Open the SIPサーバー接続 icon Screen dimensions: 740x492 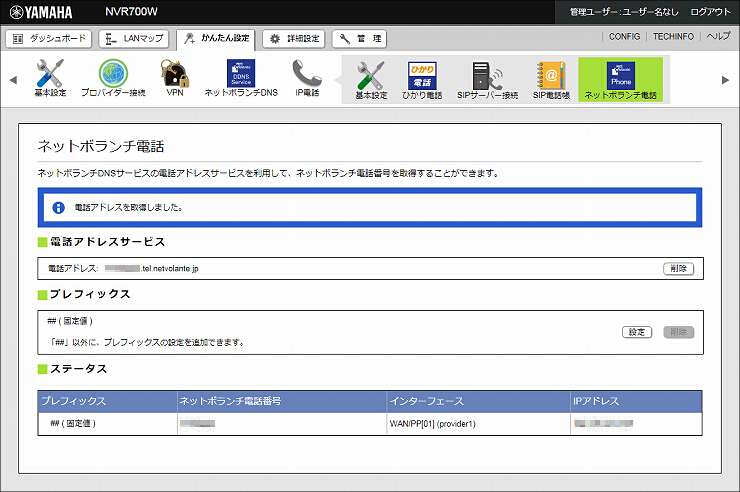click(x=488, y=81)
